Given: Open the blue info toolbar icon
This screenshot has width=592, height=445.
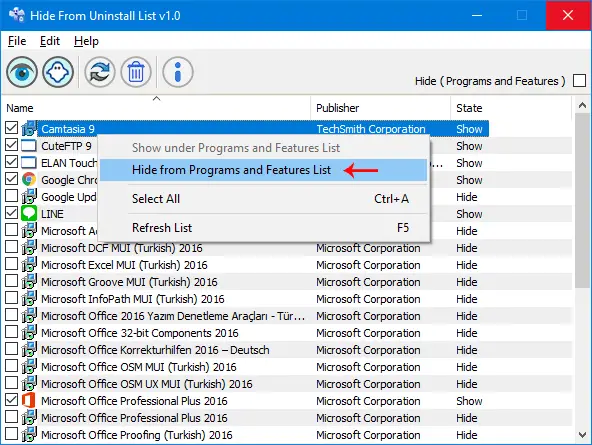Looking at the screenshot, I should click(178, 72).
